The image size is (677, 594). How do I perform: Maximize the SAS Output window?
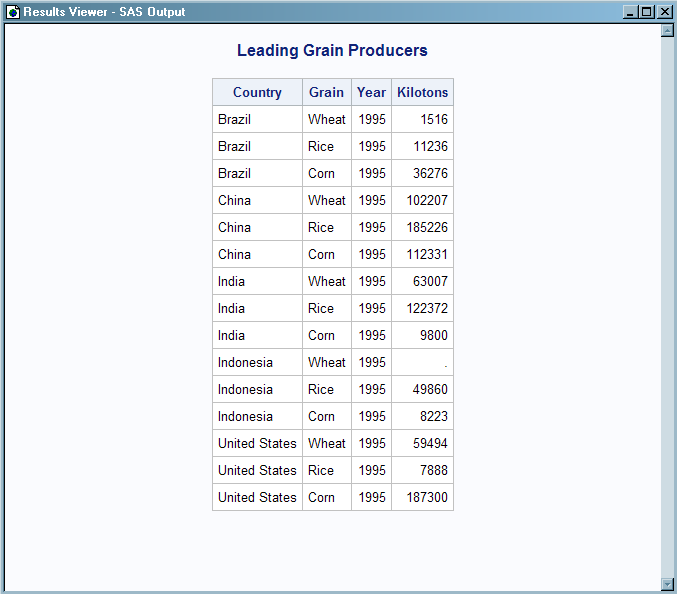pyautogui.click(x=646, y=12)
